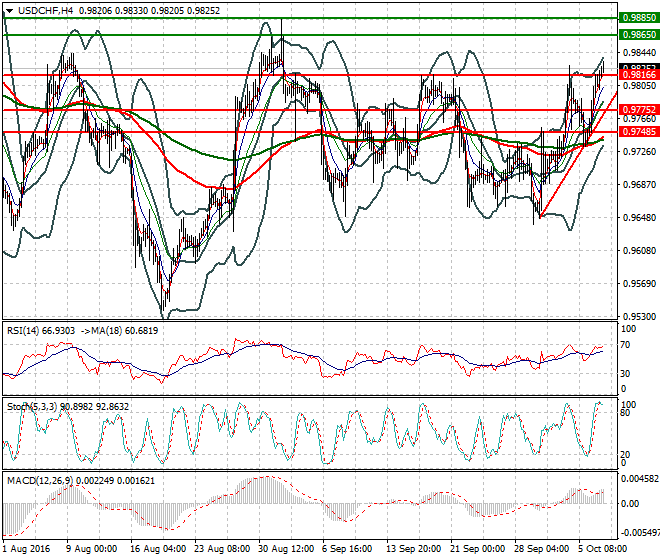The width and height of the screenshot is (660, 560).
Task: Select the red 0.98166 price level tag
Action: pos(638,75)
